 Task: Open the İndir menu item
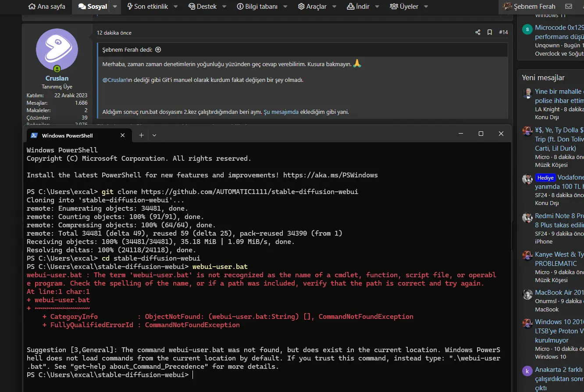[x=358, y=7]
